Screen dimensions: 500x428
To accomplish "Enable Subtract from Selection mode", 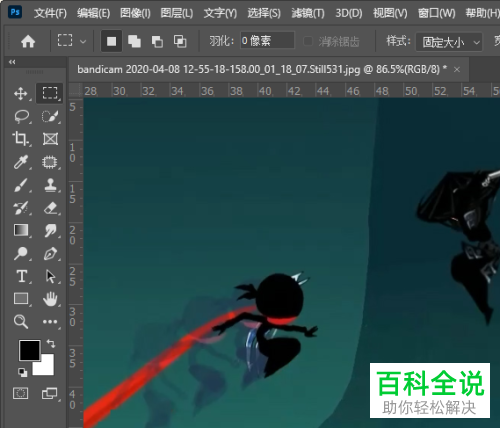I will click(157, 42).
